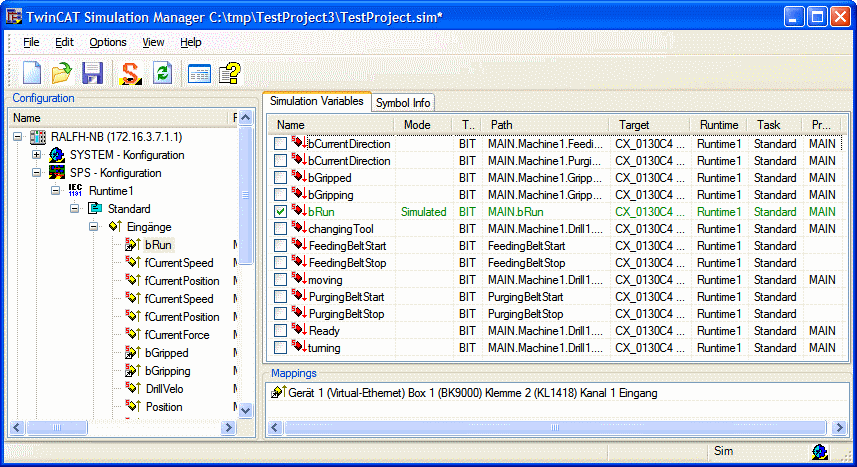The image size is (857, 467).
Task: Open the Options menu
Action: click(108, 42)
